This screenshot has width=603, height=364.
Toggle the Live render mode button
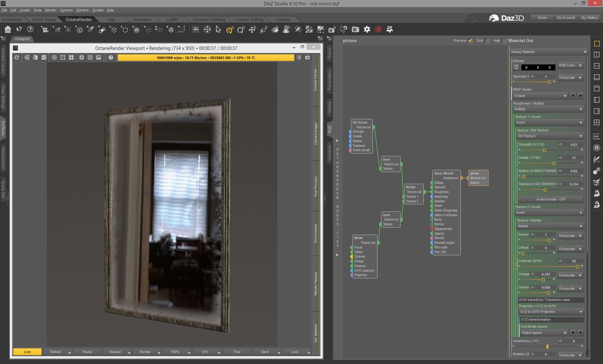[x=27, y=352]
